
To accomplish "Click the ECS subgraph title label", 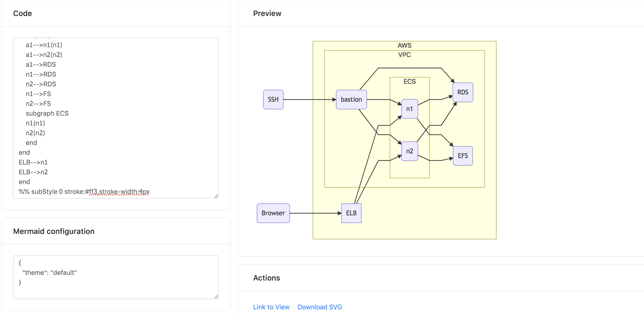I will point(409,82).
